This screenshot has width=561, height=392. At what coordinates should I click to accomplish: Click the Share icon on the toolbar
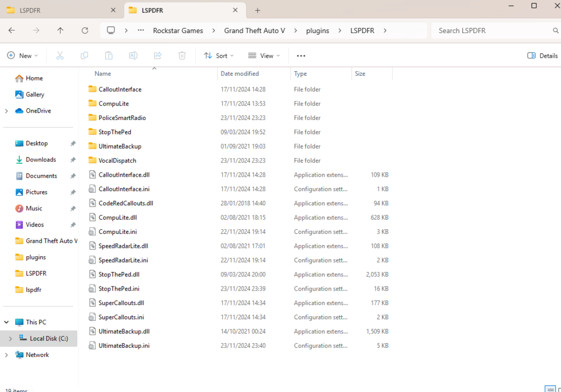[157, 56]
